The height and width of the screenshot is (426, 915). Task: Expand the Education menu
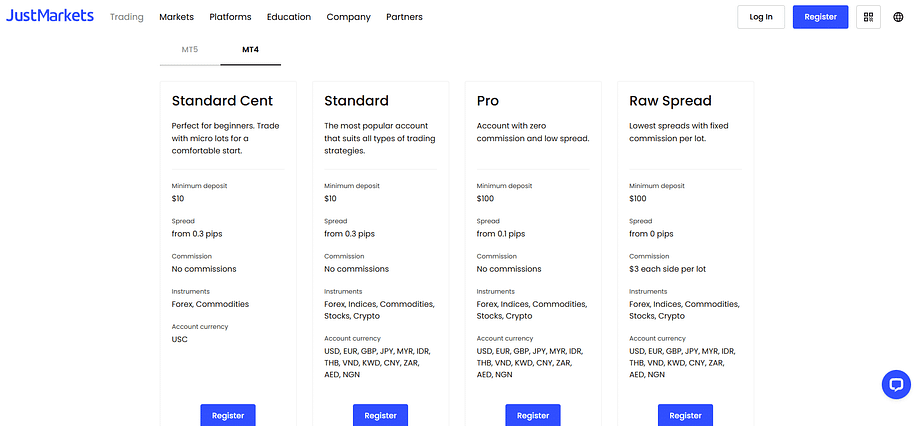[x=289, y=17]
